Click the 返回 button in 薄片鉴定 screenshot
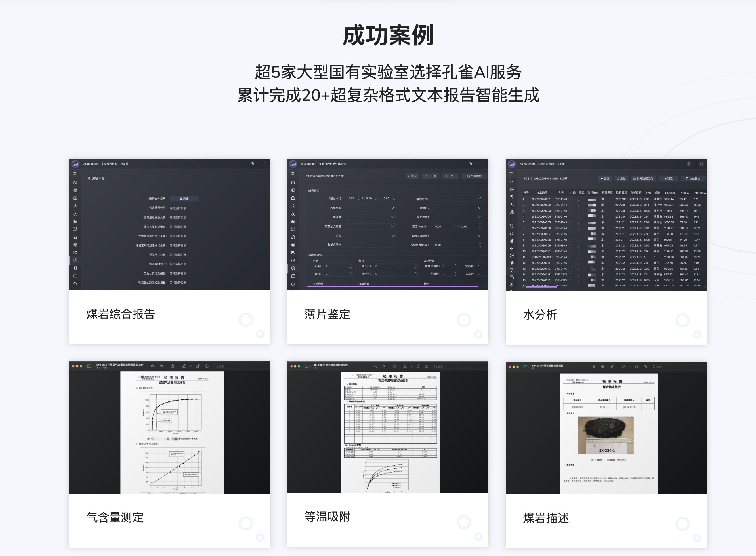The height and width of the screenshot is (556, 756). (x=412, y=176)
